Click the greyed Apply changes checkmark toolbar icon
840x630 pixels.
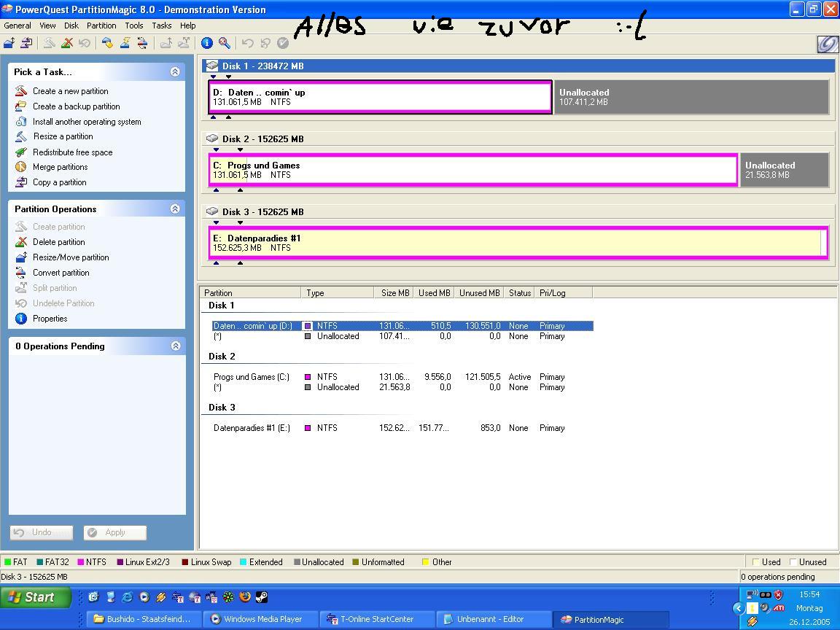pos(283,43)
